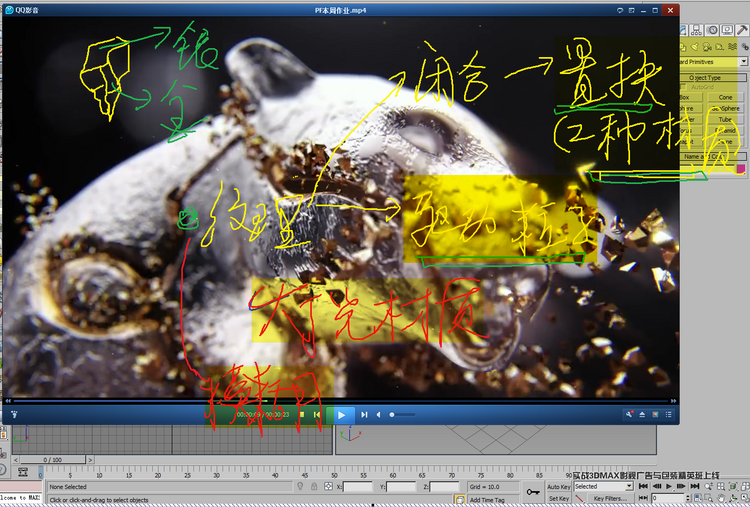Go to end of 3ds Max animation

tap(695, 486)
